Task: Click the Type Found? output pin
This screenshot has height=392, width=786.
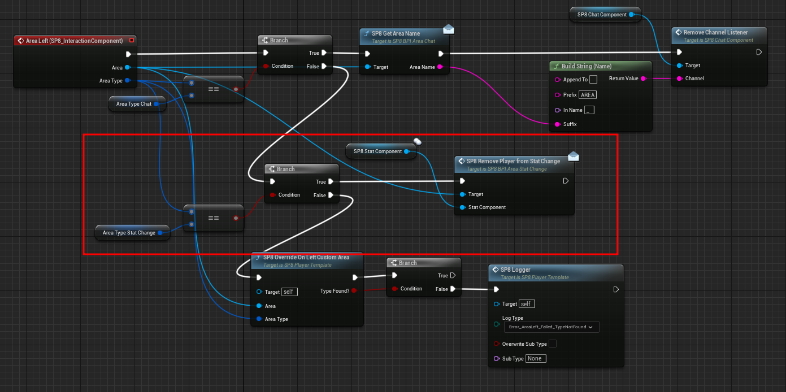Action: pyautogui.click(x=354, y=291)
